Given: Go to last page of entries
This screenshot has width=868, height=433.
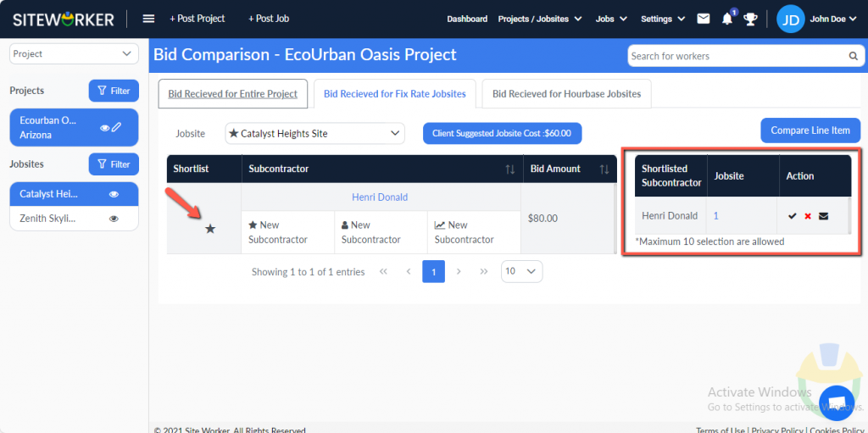Looking at the screenshot, I should (484, 272).
